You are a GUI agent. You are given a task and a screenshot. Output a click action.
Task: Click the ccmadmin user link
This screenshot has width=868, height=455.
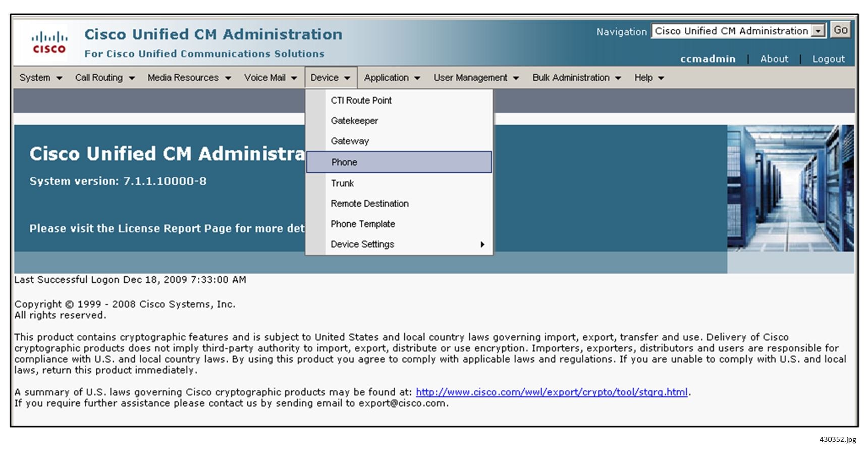[x=708, y=59]
